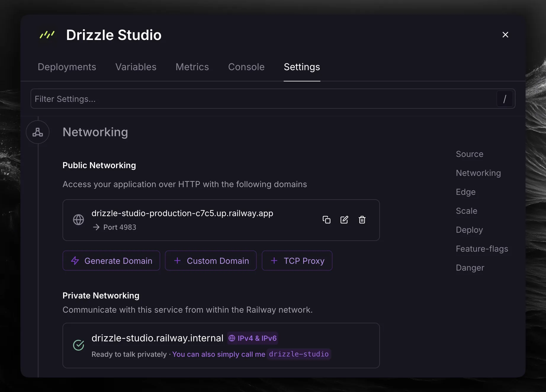Add a TCP Proxy
Image resolution: width=546 pixels, height=392 pixels.
297,261
